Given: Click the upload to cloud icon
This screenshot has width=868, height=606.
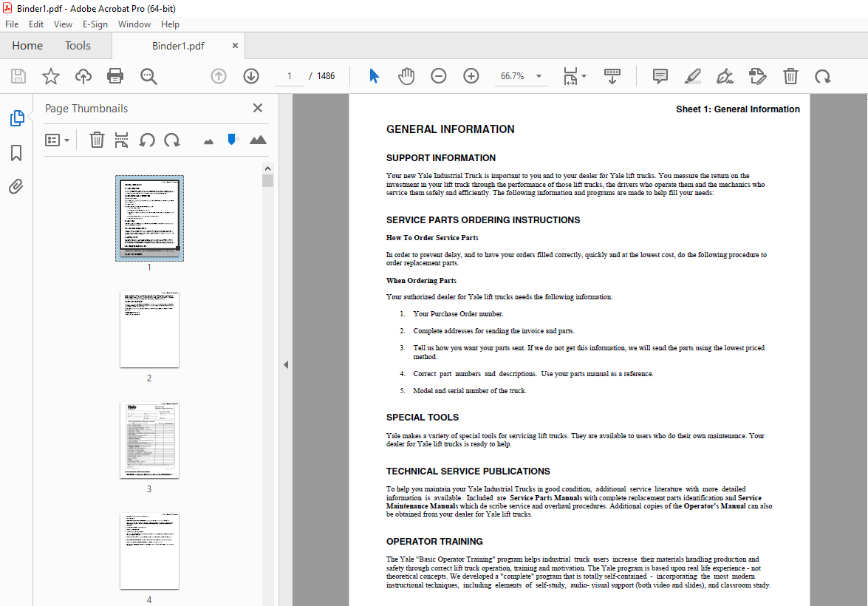Looking at the screenshot, I should [83, 76].
